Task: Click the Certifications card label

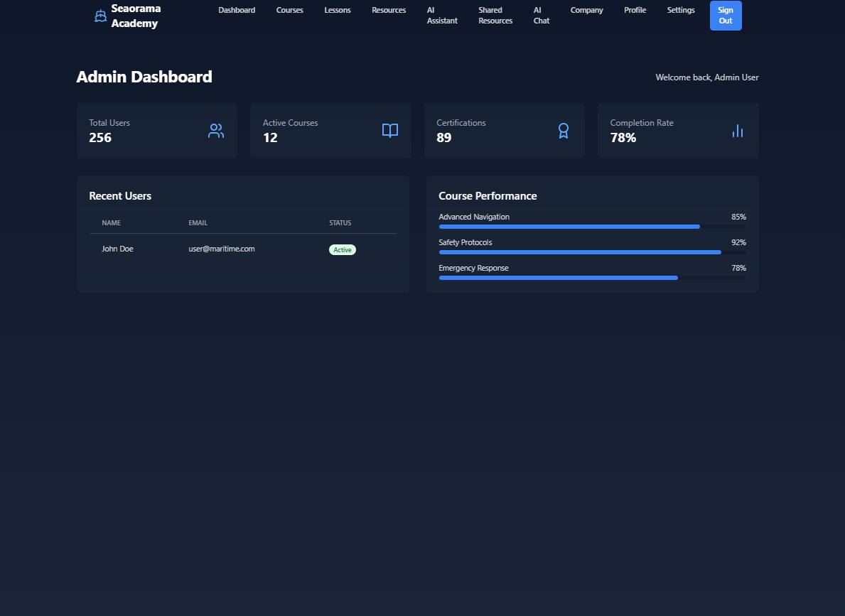Action: [x=461, y=123]
